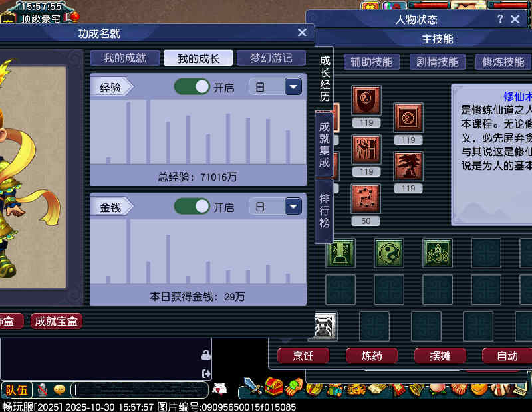
Task: Switch to the 我的成就 tab
Action: (125, 58)
